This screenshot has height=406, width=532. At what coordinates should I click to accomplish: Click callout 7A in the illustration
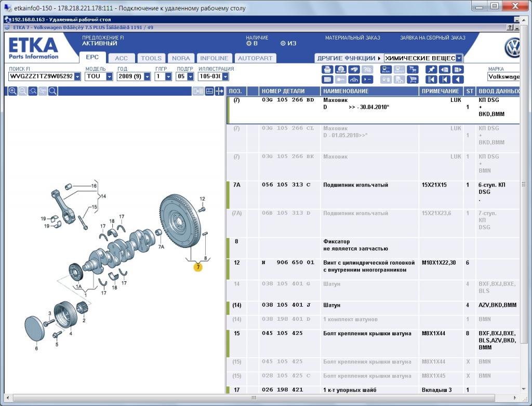[x=161, y=247]
